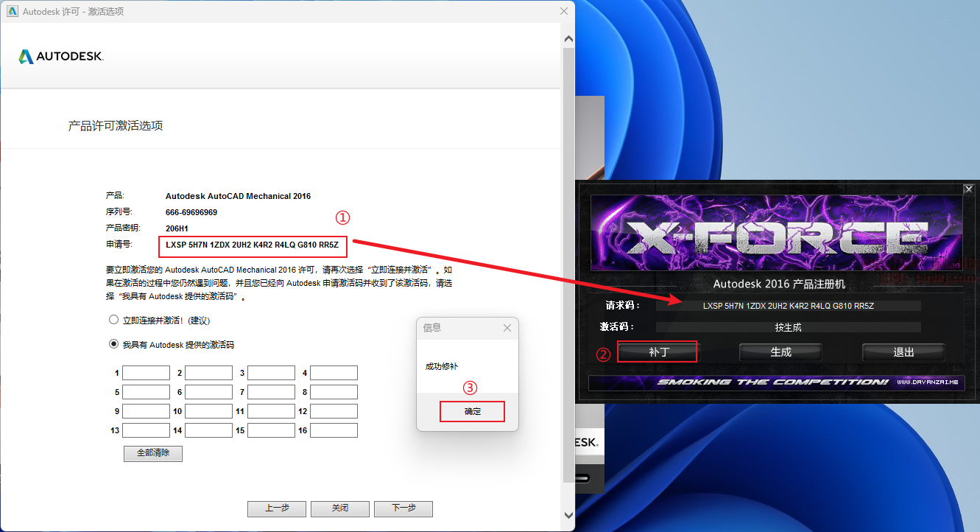Click activation code field 11
This screenshot has width=980, height=532.
pyautogui.click(x=271, y=411)
